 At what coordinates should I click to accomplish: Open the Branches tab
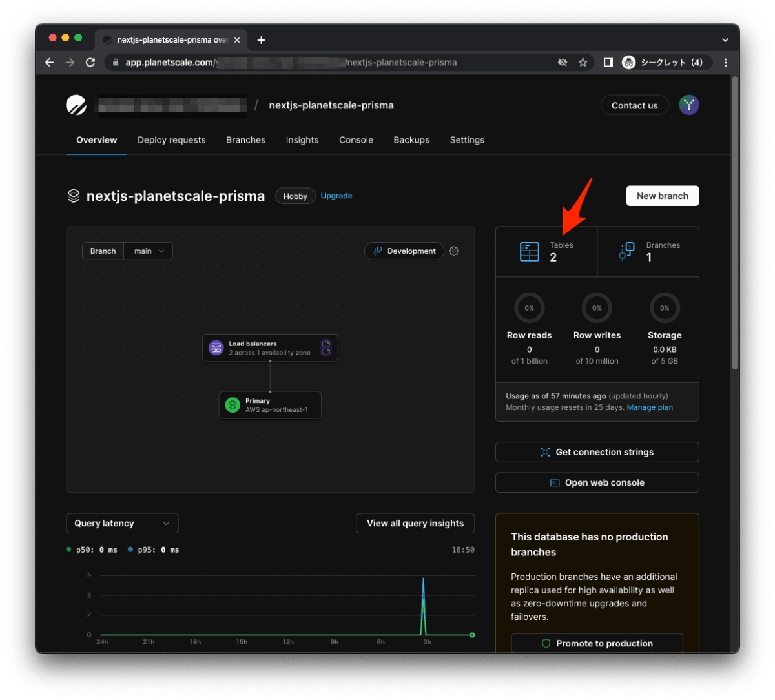[245, 140]
